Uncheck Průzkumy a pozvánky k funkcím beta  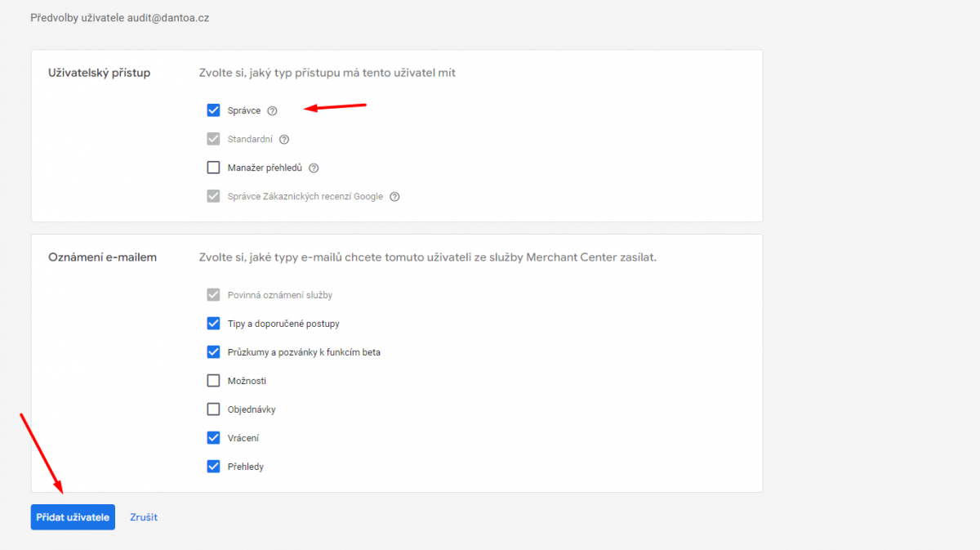214,352
